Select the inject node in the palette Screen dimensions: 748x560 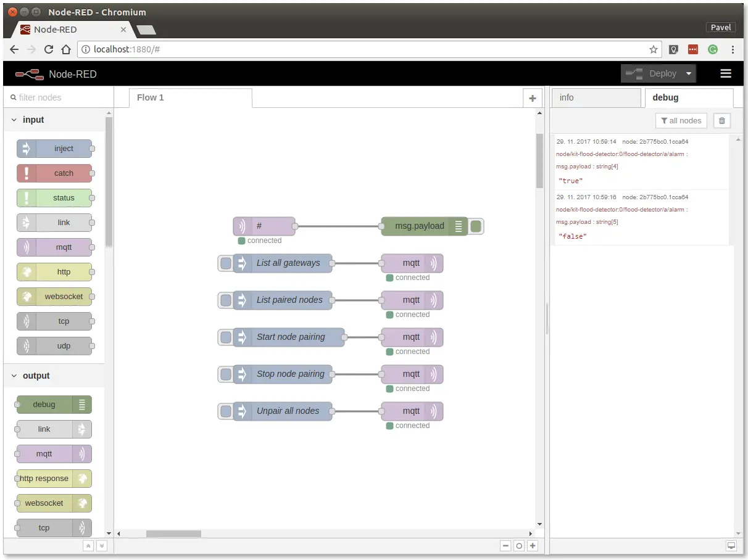tap(54, 149)
